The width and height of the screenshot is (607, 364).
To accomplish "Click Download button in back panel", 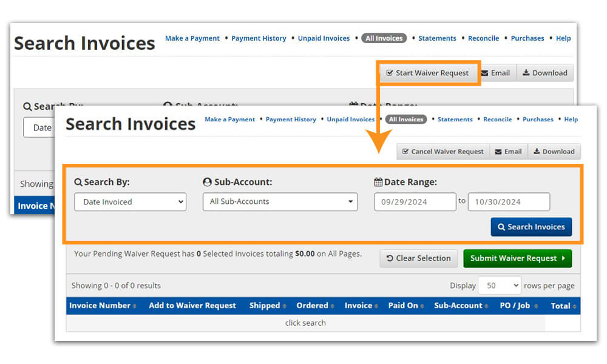I will tap(544, 73).
